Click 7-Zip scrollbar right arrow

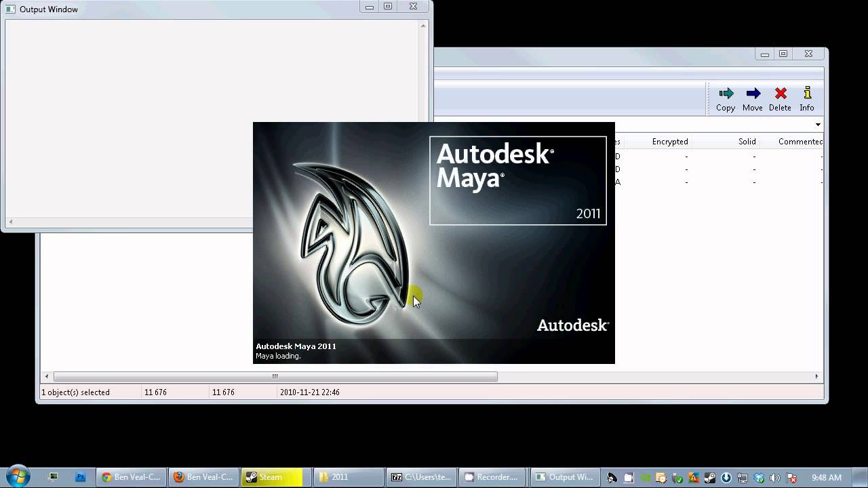[x=816, y=376]
